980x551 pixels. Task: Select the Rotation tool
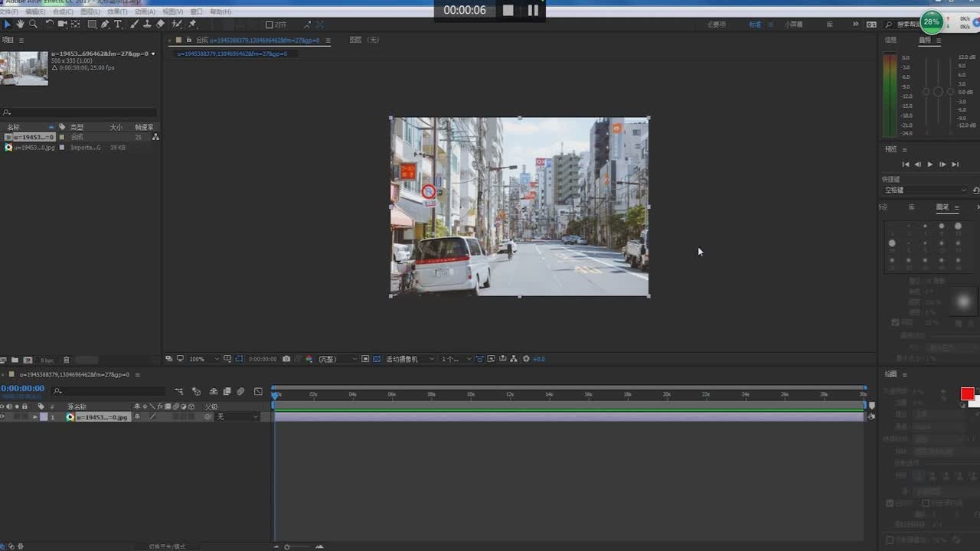(50, 24)
